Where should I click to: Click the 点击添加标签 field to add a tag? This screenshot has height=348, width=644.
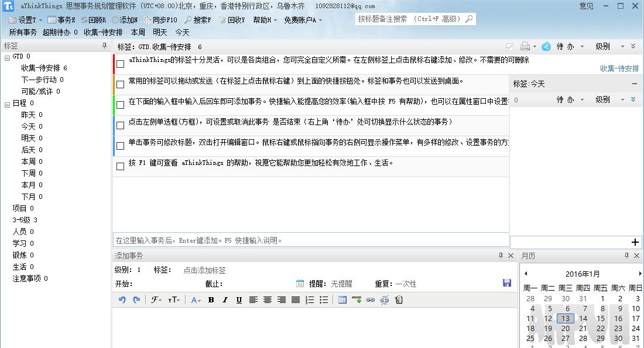(x=204, y=270)
